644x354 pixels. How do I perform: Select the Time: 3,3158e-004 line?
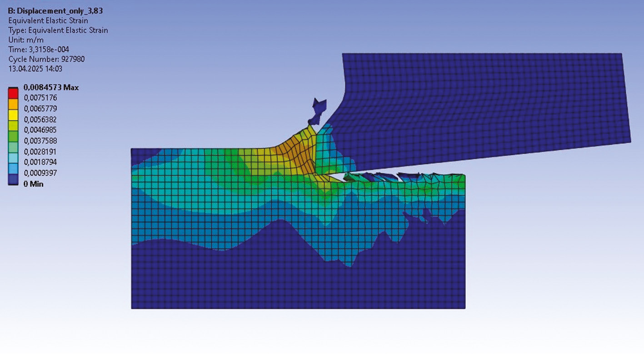39,49
